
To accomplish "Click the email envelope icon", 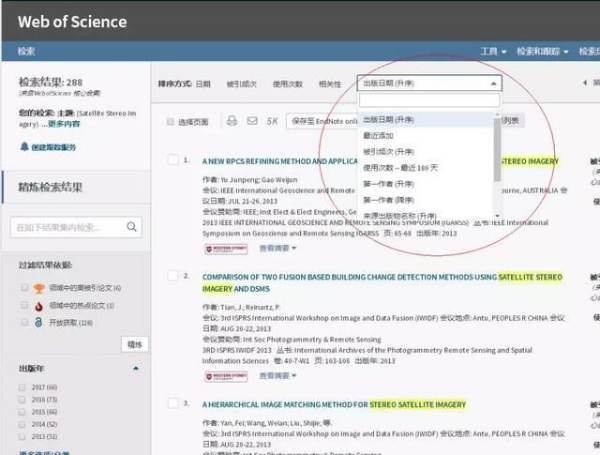I will click(252, 121).
